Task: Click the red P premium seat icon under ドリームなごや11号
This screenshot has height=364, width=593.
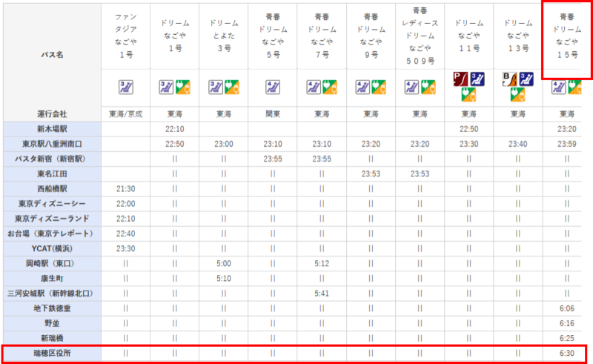Action: (x=460, y=78)
